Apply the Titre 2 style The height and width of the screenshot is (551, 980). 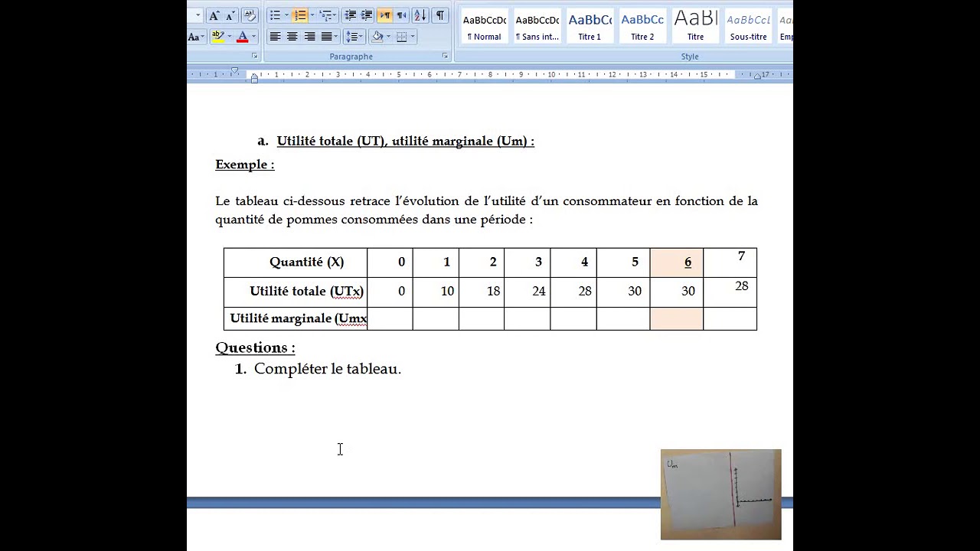642,26
